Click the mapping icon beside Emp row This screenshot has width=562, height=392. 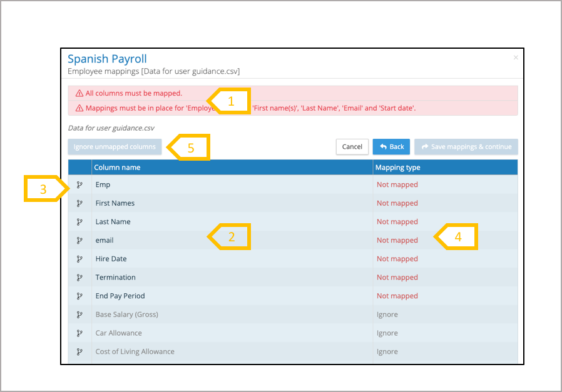click(x=79, y=185)
